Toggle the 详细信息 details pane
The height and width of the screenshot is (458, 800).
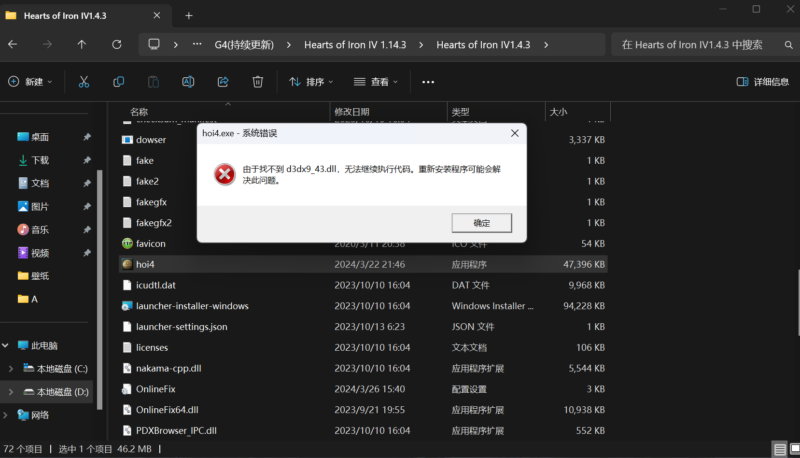click(x=763, y=82)
